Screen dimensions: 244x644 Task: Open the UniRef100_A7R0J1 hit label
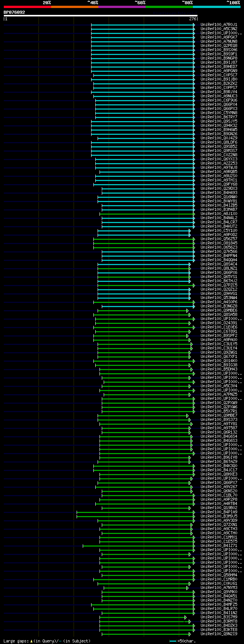(219, 25)
